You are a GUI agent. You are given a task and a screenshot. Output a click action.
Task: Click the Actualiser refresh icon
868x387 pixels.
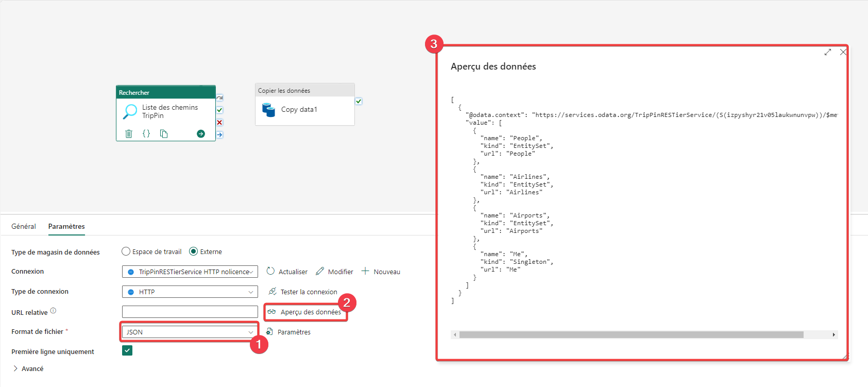tap(270, 271)
